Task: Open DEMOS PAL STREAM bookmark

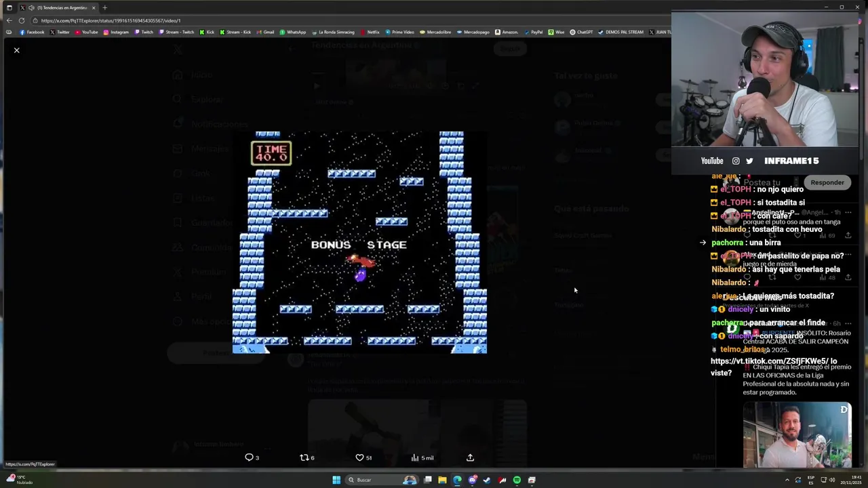Action: (x=620, y=32)
